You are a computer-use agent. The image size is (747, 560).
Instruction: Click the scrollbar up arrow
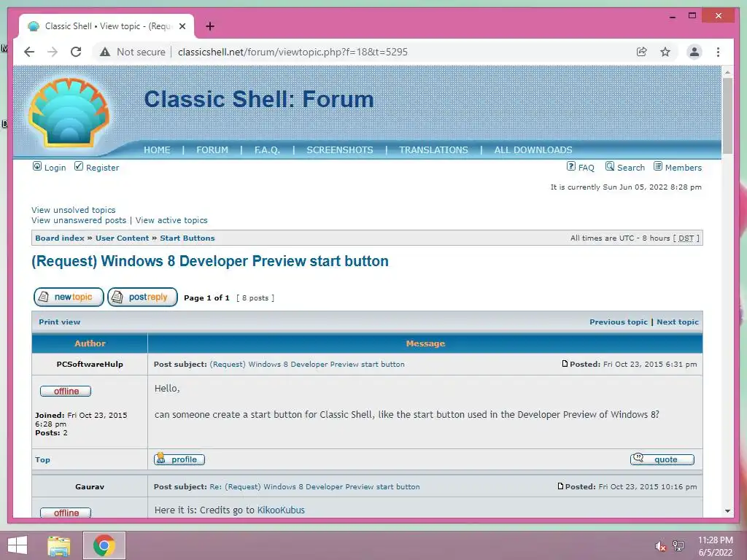(727, 72)
